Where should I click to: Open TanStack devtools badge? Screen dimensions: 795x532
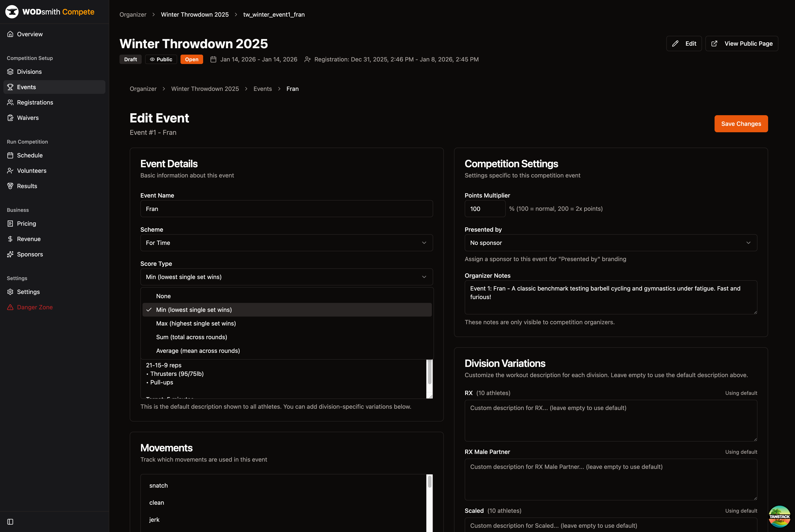[779, 516]
